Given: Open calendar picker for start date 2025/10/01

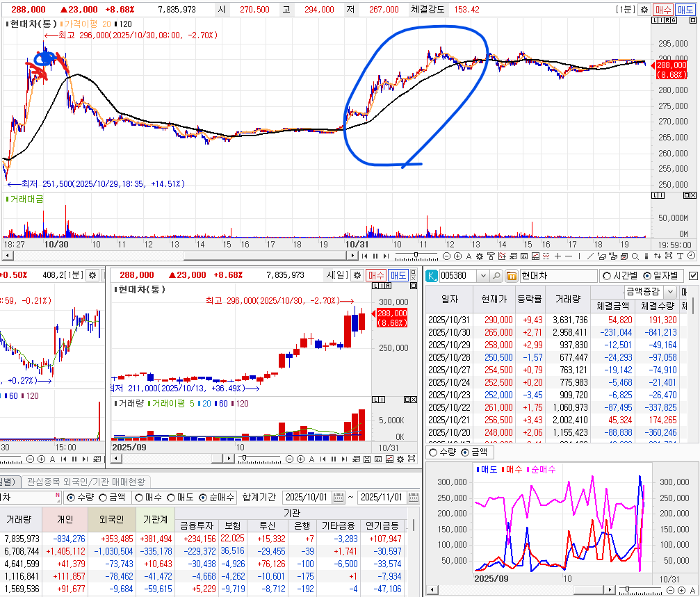Looking at the screenshot, I should coord(339,497).
